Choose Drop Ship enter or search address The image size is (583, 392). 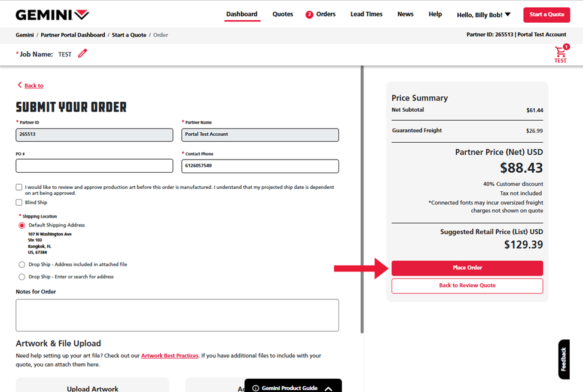tap(22, 277)
